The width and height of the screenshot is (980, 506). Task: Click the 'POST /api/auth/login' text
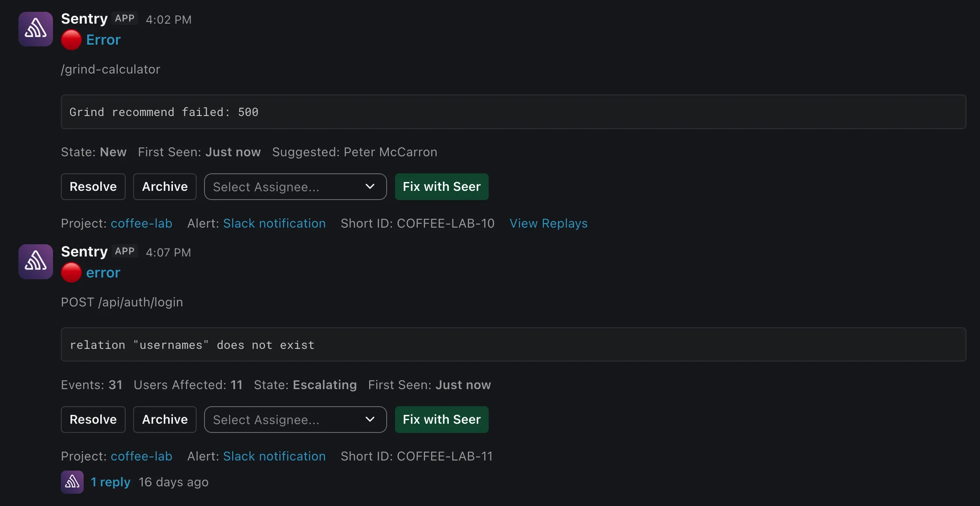click(122, 302)
